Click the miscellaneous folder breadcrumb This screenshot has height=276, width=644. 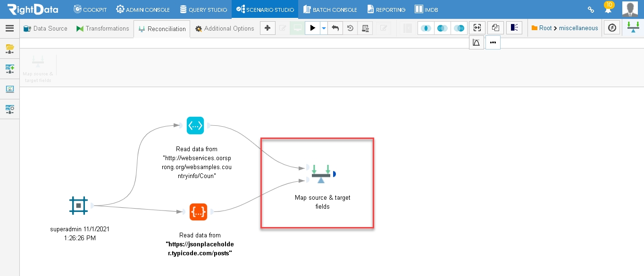pos(578,28)
